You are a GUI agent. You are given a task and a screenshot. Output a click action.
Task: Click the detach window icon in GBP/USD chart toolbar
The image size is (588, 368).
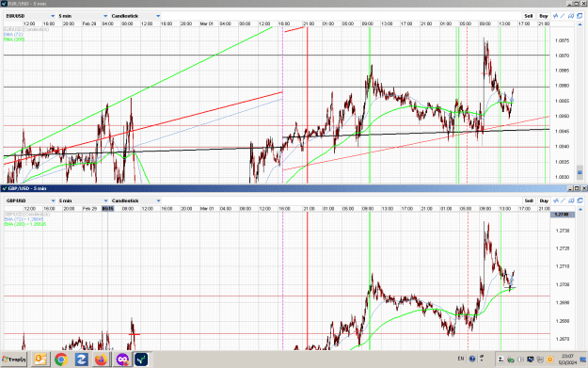tap(580, 200)
